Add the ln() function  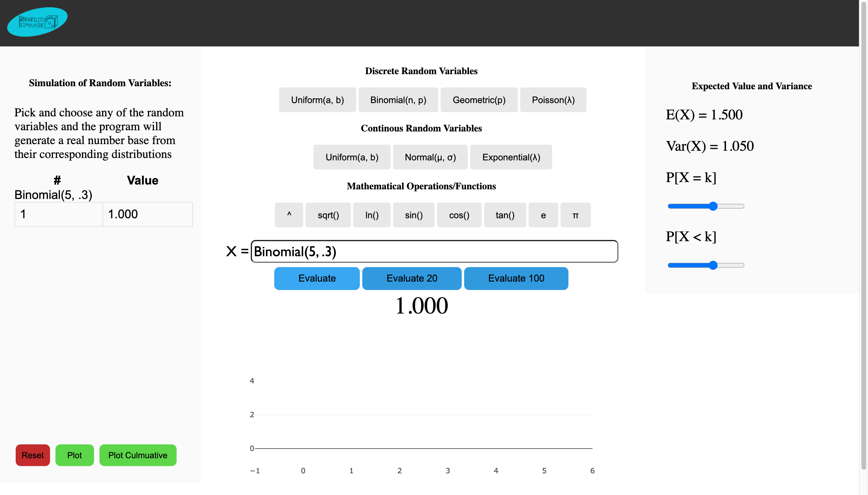(372, 215)
